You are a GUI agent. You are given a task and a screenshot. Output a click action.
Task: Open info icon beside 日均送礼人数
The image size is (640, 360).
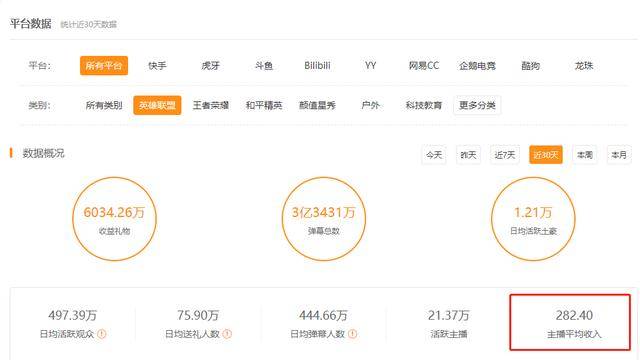(x=227, y=334)
